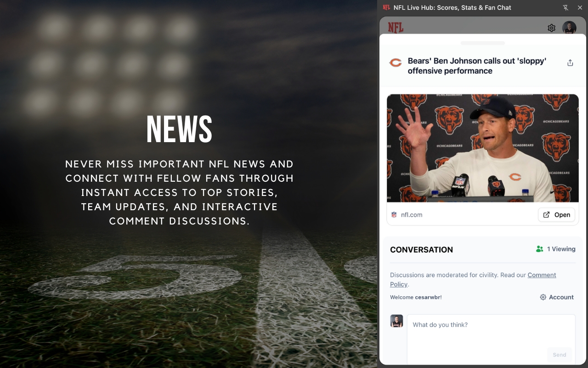Share the Bears article via share icon
The height and width of the screenshot is (368, 588).
570,63
